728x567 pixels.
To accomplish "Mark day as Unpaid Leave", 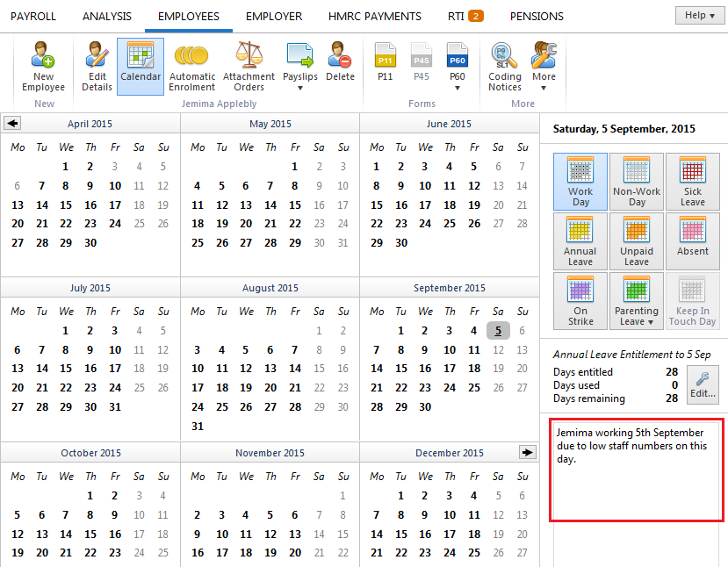I will click(637, 241).
